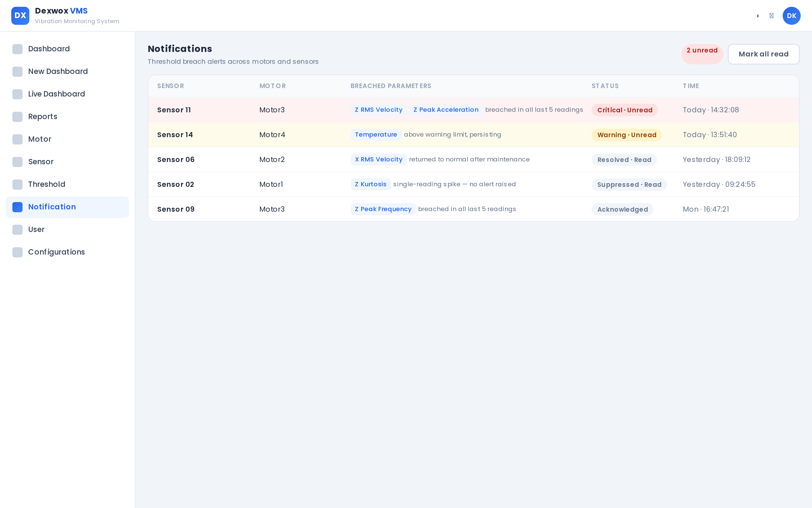Click the Z Peak Acceleration chip
This screenshot has height=508, width=812.
[446, 110]
